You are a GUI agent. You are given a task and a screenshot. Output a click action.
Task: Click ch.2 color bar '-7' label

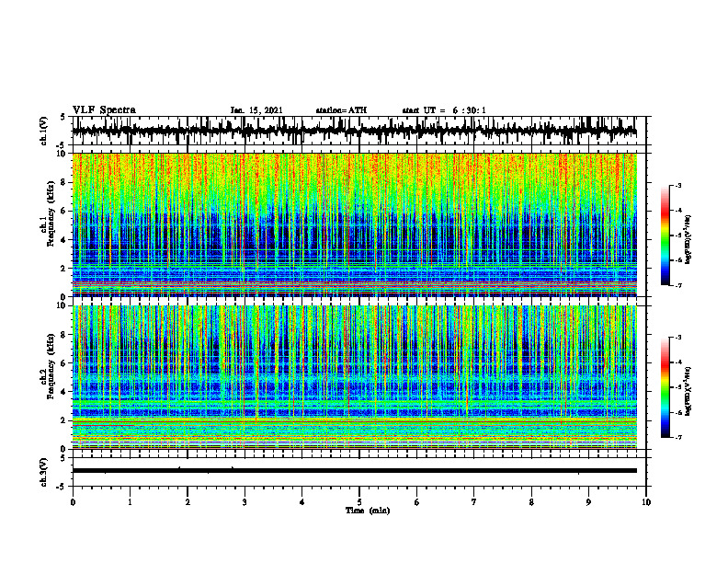click(x=678, y=437)
